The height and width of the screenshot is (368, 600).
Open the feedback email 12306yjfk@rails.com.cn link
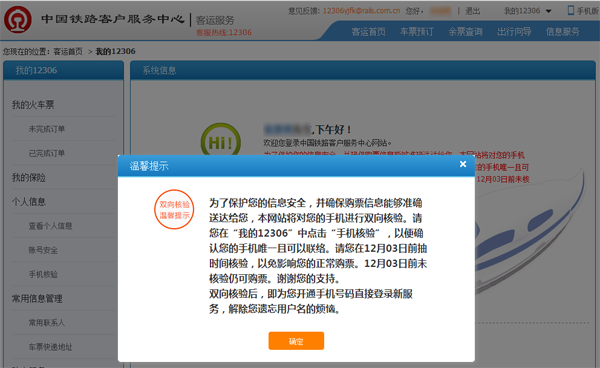click(361, 11)
